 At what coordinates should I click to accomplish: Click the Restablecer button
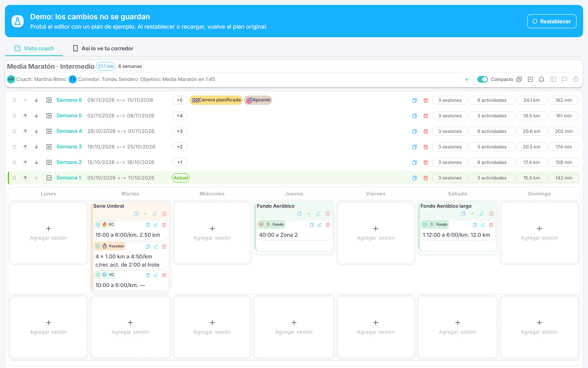click(x=551, y=21)
